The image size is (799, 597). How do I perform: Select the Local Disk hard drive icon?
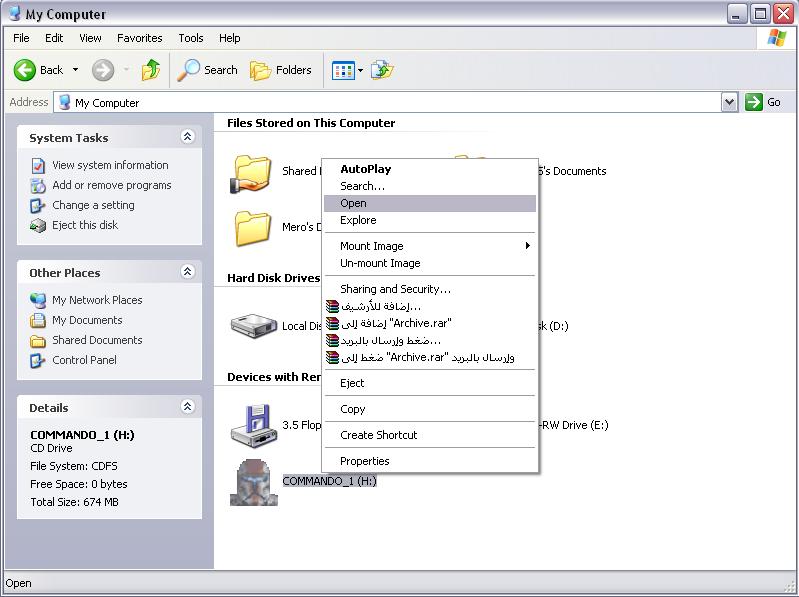(254, 326)
